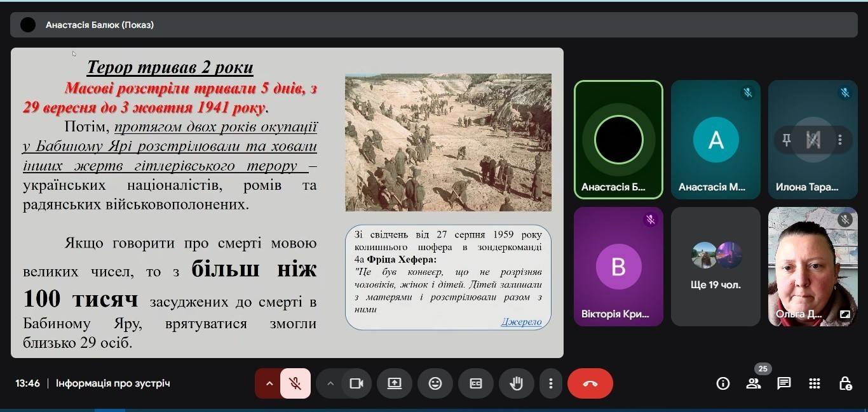Expand video settings chevron next to camera
Image resolution: width=868 pixels, height=412 pixels.
click(330, 383)
